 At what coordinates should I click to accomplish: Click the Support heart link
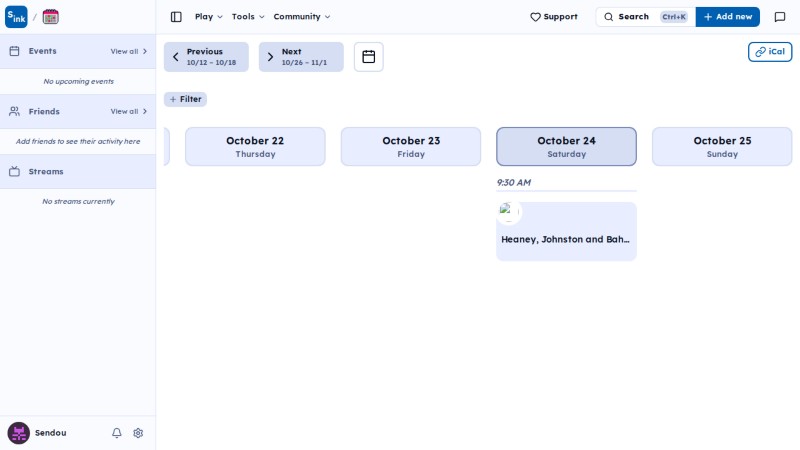click(554, 17)
